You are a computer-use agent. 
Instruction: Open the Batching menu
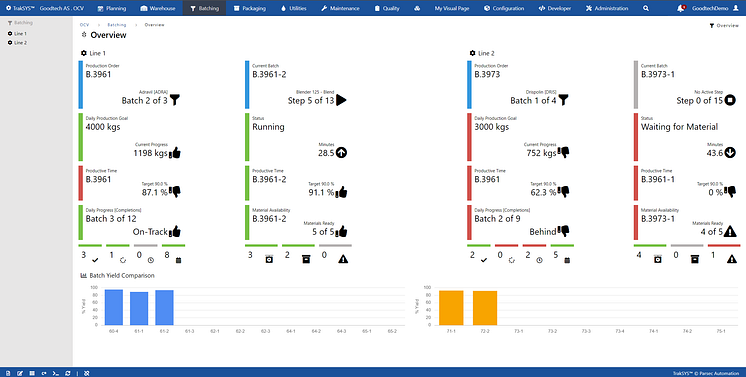click(x=204, y=8)
